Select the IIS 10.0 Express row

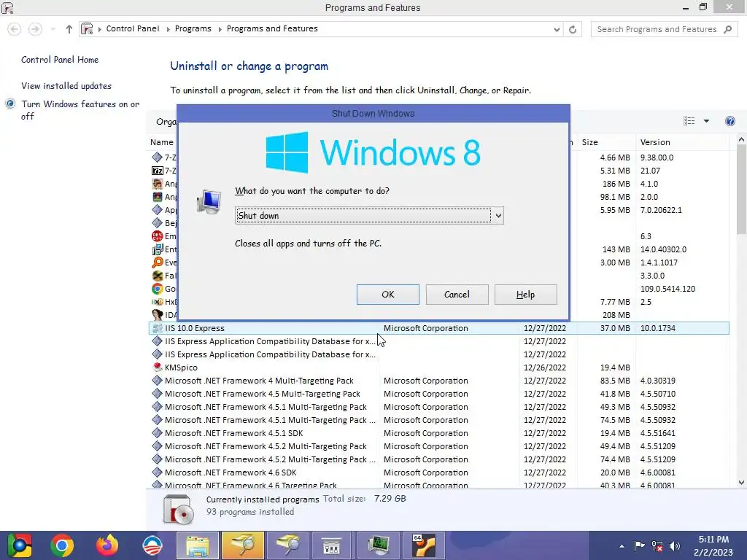438,328
